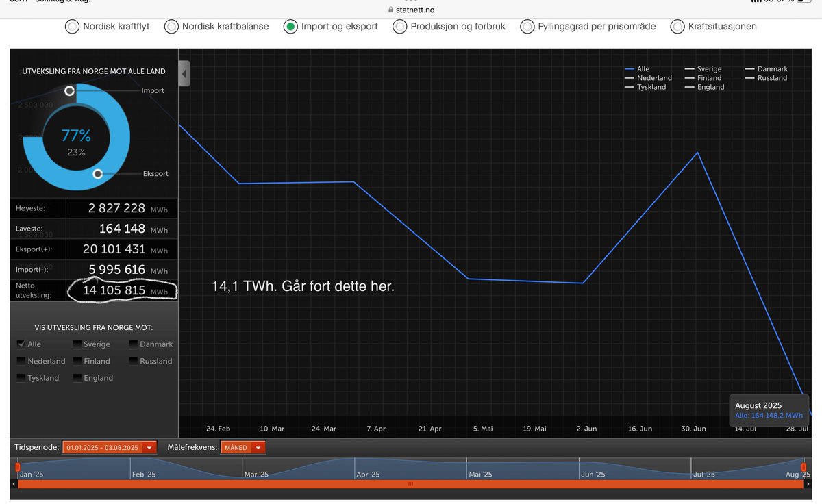Click the 23% figure in the donut
The height and width of the screenshot is (504, 822).
tap(76, 153)
